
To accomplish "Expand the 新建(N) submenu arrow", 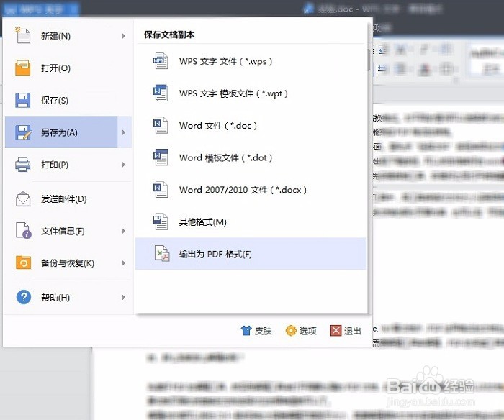I will point(124,36).
